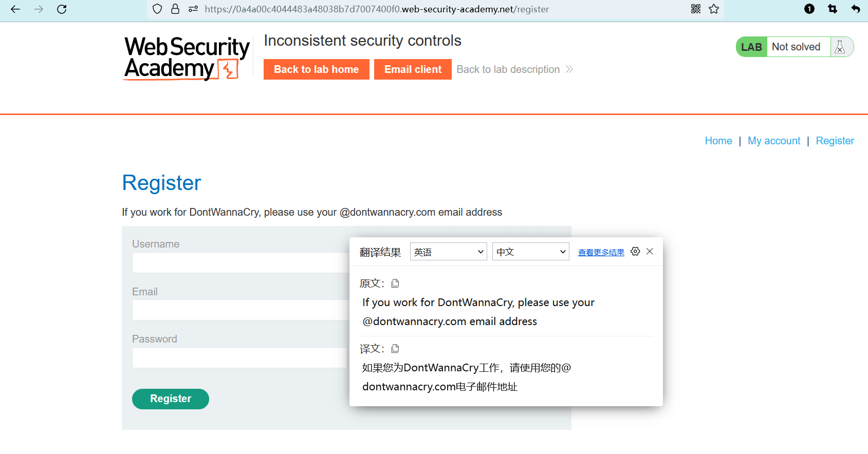The image size is (868, 454).
Task: Click the shield tracking protection icon
Action: click(157, 9)
